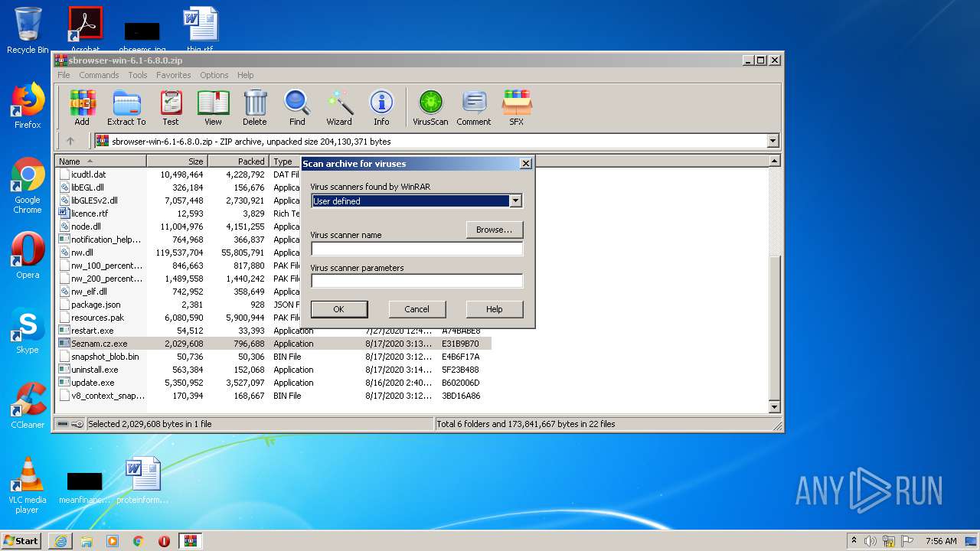
Task: Click the Delete toolbar icon
Action: 255,108
